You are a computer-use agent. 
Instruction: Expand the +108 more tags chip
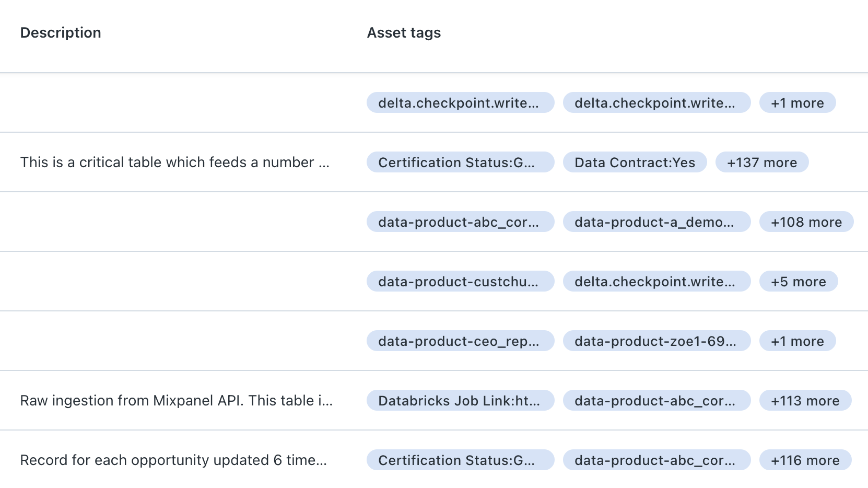coord(806,222)
